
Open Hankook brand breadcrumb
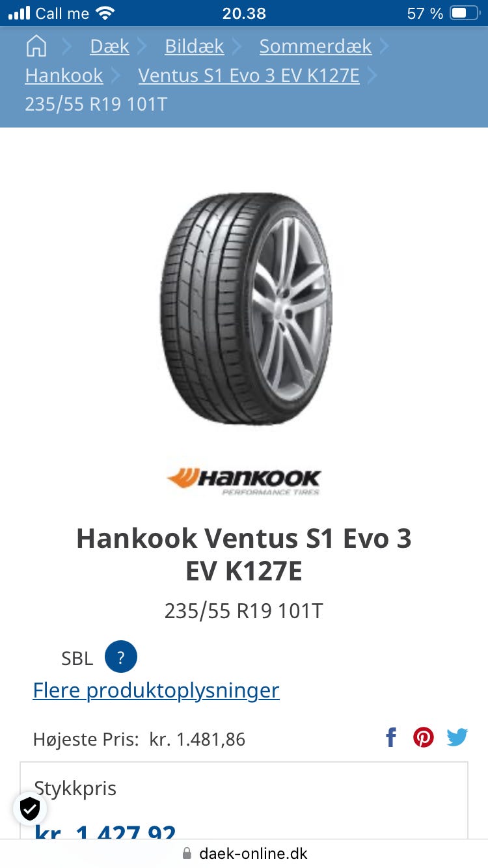tap(64, 75)
